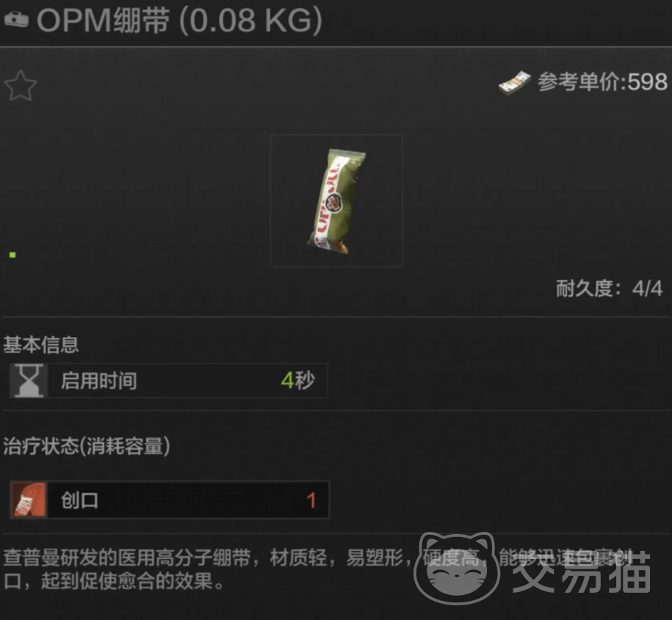Select the 创口 consumption row

click(x=170, y=500)
